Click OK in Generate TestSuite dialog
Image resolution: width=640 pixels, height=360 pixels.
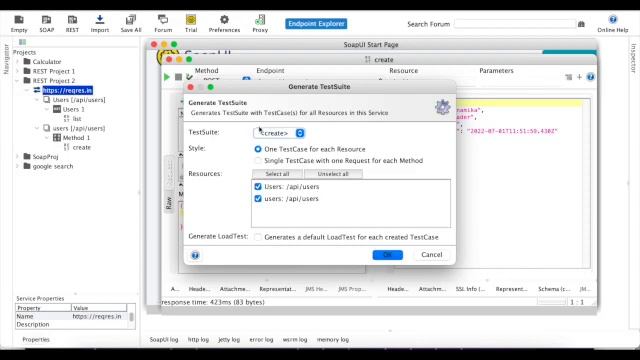click(388, 255)
